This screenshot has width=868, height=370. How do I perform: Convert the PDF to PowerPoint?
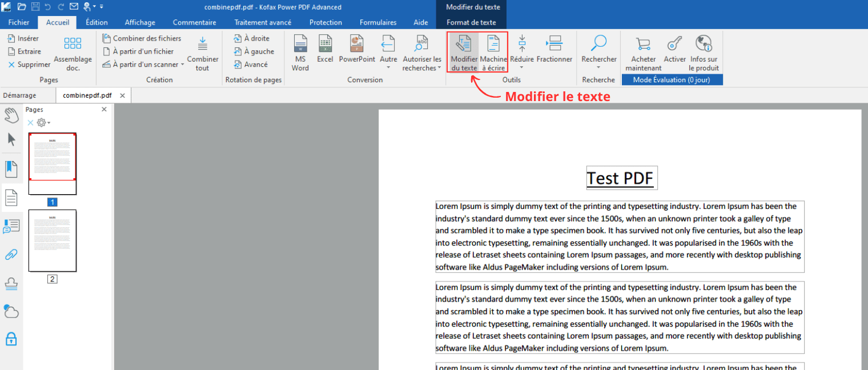tap(357, 50)
